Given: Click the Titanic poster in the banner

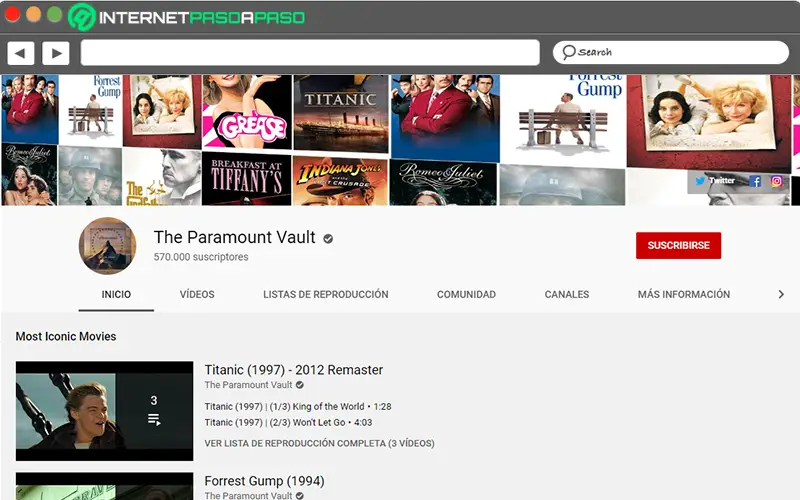Looking at the screenshot, I should point(341,113).
